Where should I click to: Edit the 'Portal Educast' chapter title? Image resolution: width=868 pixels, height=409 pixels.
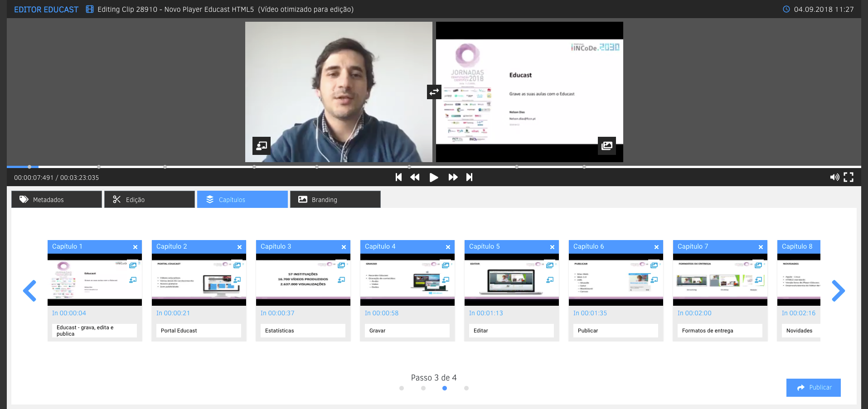click(199, 331)
